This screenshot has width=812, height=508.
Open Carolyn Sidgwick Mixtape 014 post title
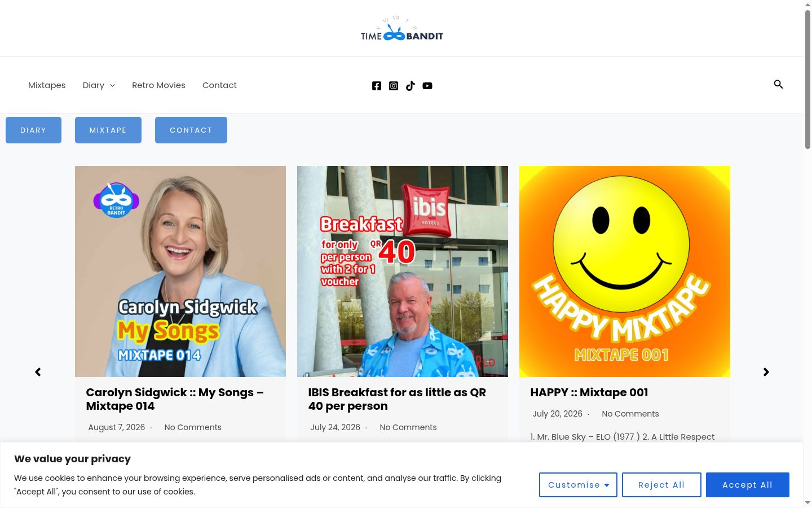tap(175, 399)
